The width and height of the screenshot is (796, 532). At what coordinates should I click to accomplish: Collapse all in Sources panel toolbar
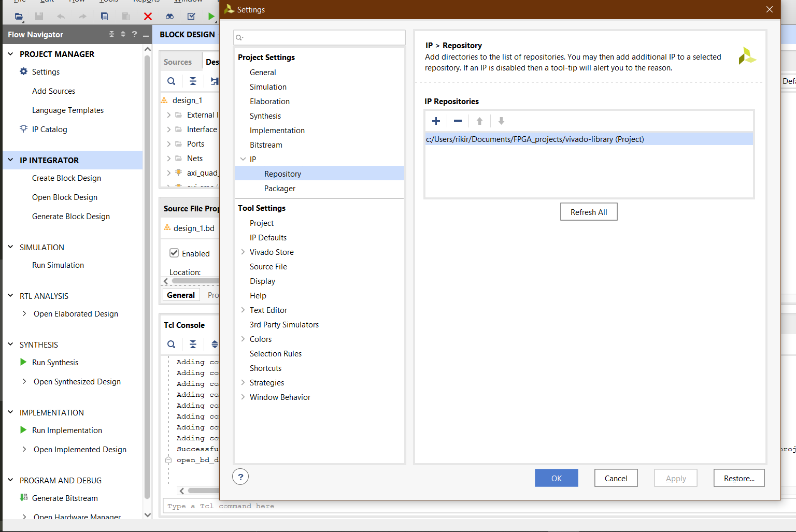pyautogui.click(x=193, y=81)
